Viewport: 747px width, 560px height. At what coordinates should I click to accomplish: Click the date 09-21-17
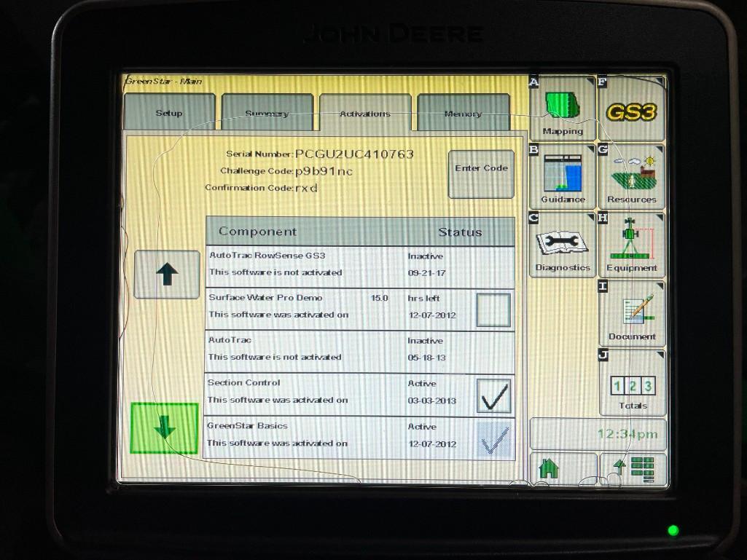426,273
